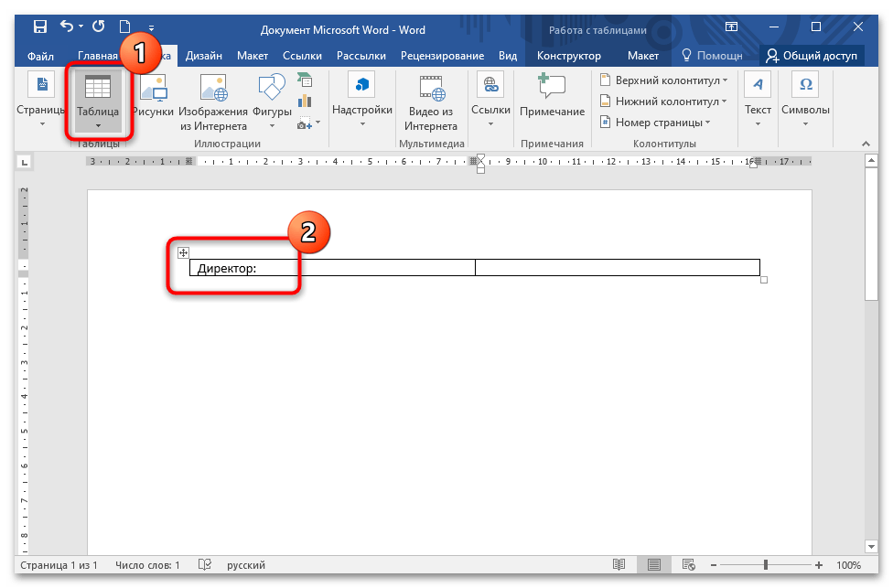This screenshot has width=893, height=588.
Task: Insert a chart with the bar chart icon
Action: pos(305,102)
